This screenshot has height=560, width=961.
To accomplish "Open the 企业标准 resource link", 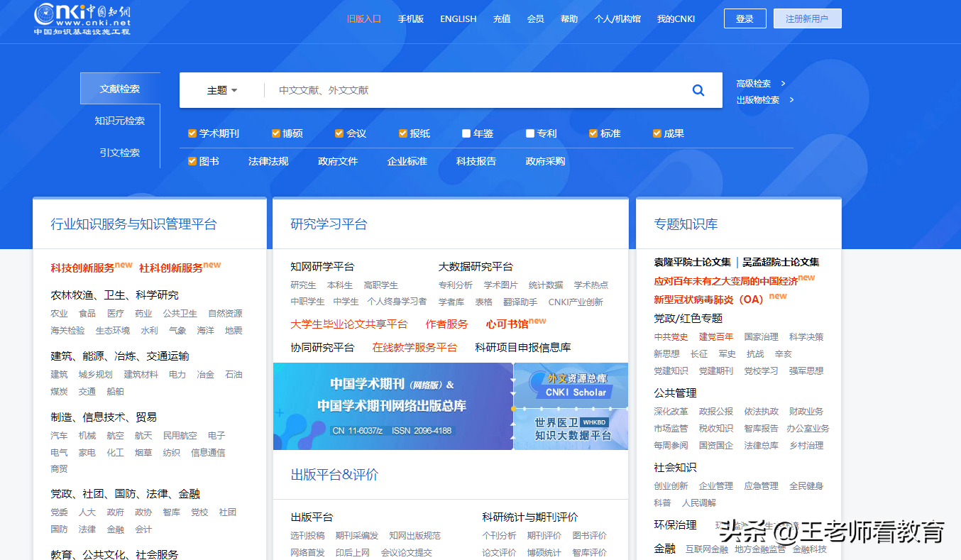I will click(x=407, y=161).
